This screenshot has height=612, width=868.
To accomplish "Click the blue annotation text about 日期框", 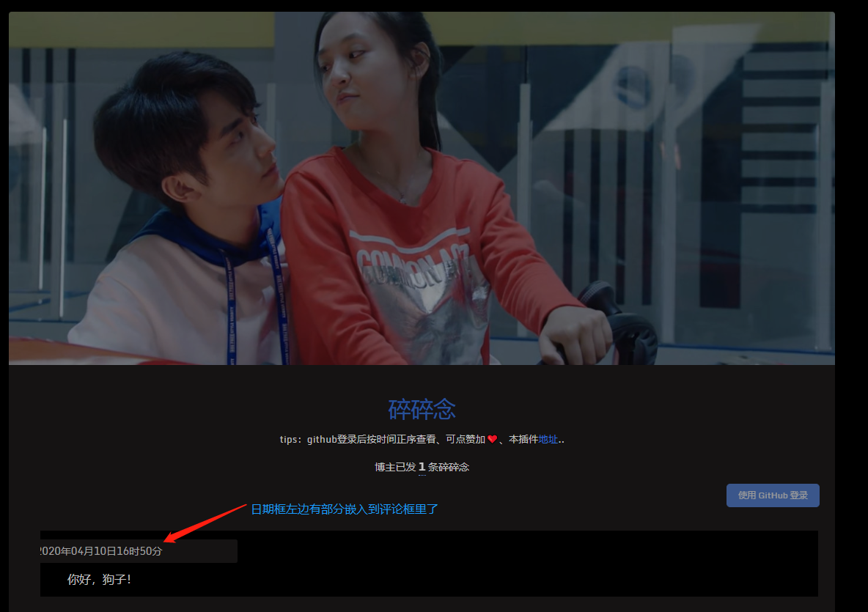I will point(345,509).
